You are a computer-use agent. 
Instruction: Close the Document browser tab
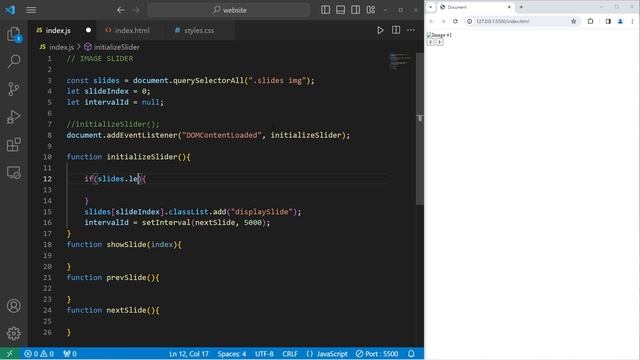[509, 7]
